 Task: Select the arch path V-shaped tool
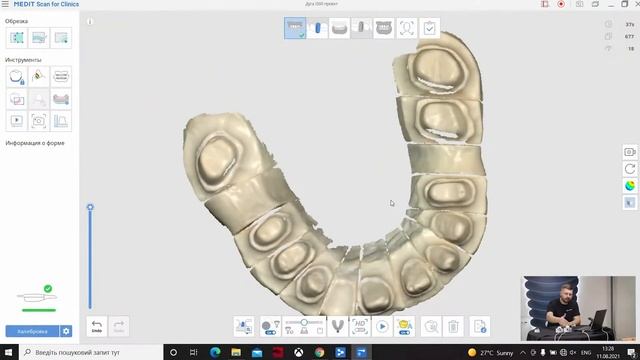[338, 327]
